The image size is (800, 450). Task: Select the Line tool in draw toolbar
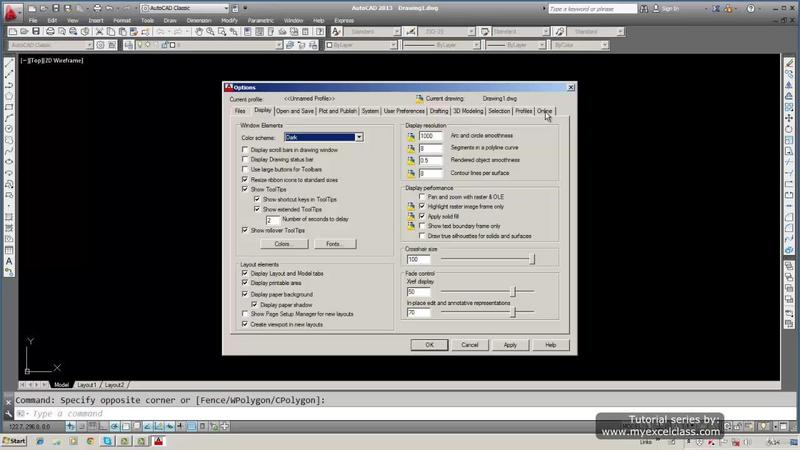click(x=9, y=63)
